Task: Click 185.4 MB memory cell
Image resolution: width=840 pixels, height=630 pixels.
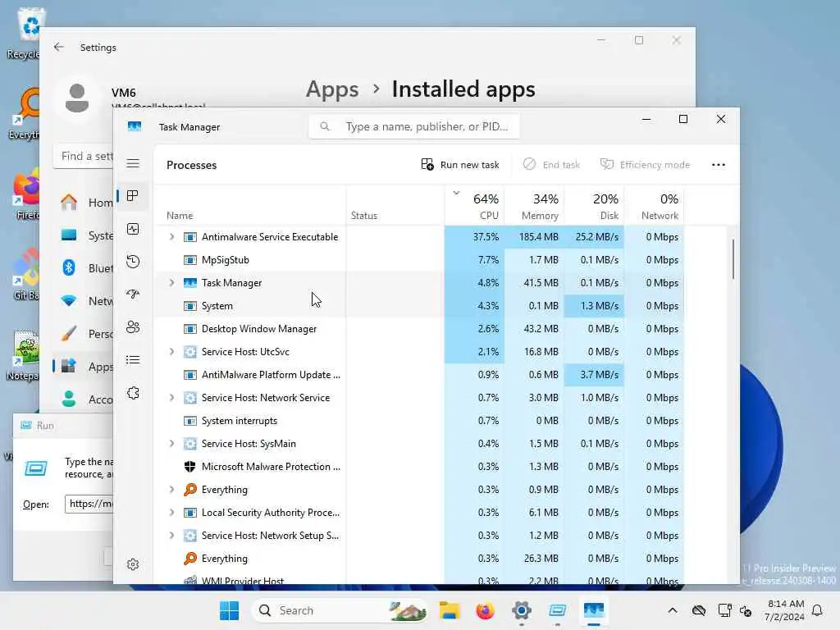Action: click(x=534, y=237)
